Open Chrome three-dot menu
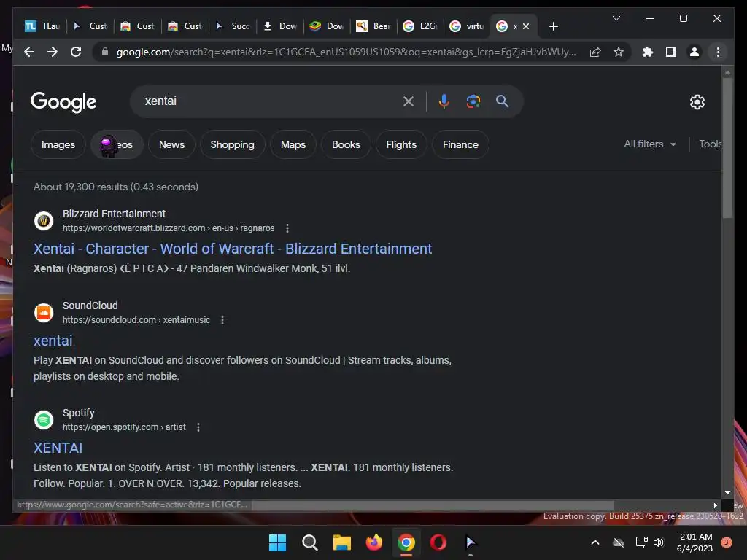Image resolution: width=747 pixels, height=560 pixels. 718,52
